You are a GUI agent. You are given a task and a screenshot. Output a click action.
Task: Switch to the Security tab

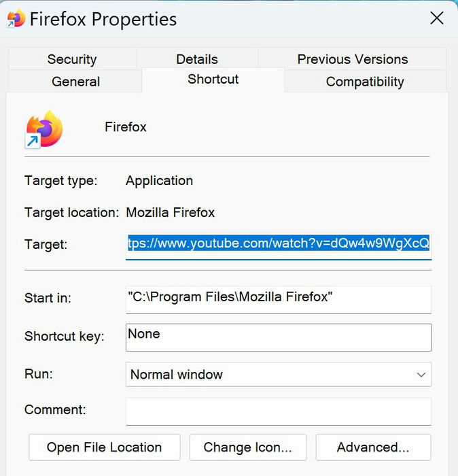pyautogui.click(x=72, y=59)
